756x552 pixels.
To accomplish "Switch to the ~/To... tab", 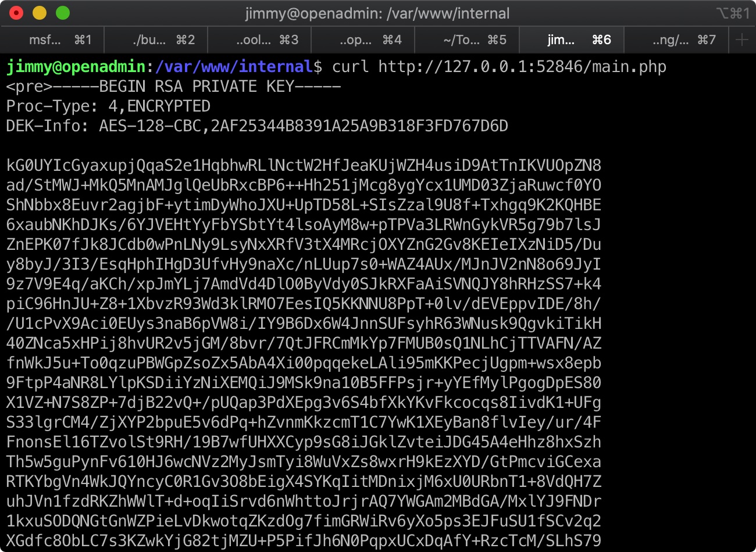I will pos(466,40).
